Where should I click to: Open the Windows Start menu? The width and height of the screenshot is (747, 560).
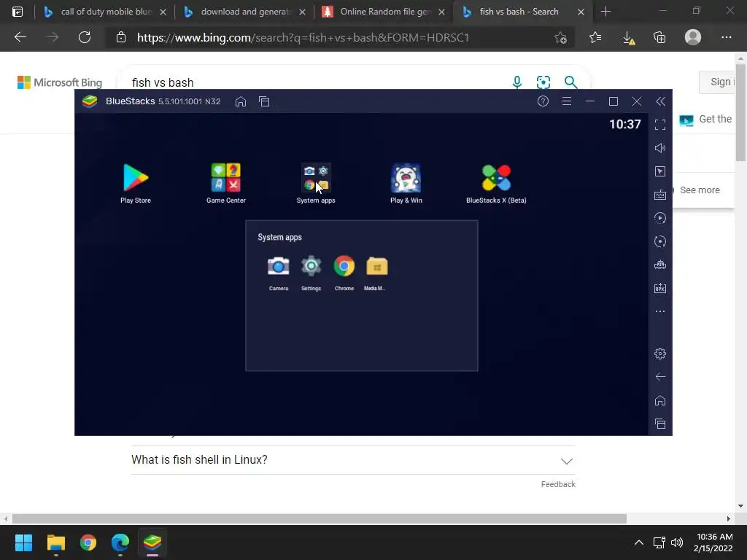click(23, 542)
